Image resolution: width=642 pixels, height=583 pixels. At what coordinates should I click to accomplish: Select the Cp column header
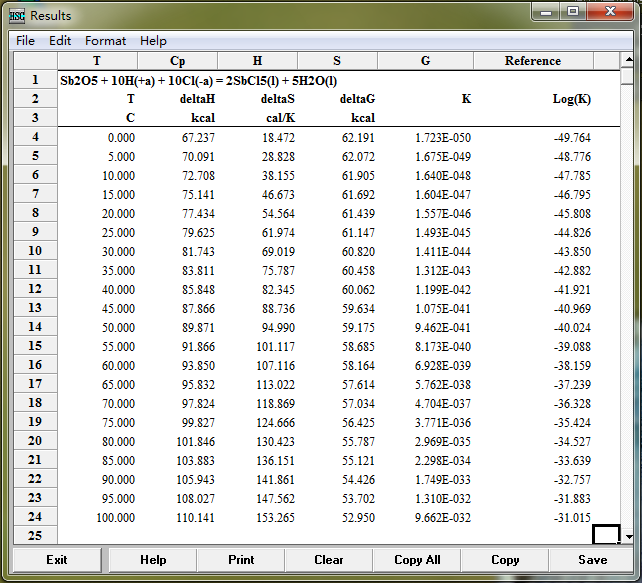pos(177,61)
